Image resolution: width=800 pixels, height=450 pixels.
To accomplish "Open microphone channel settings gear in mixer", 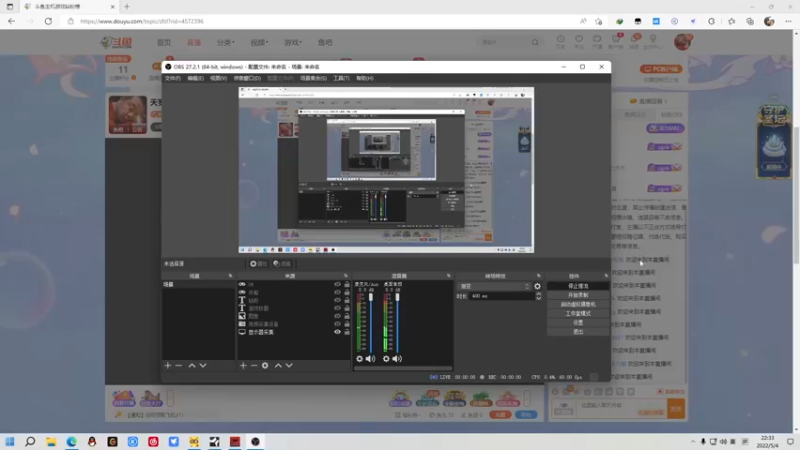I will (359, 359).
